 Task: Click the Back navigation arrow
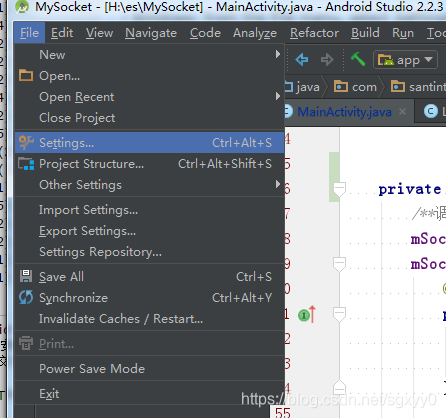(x=302, y=60)
